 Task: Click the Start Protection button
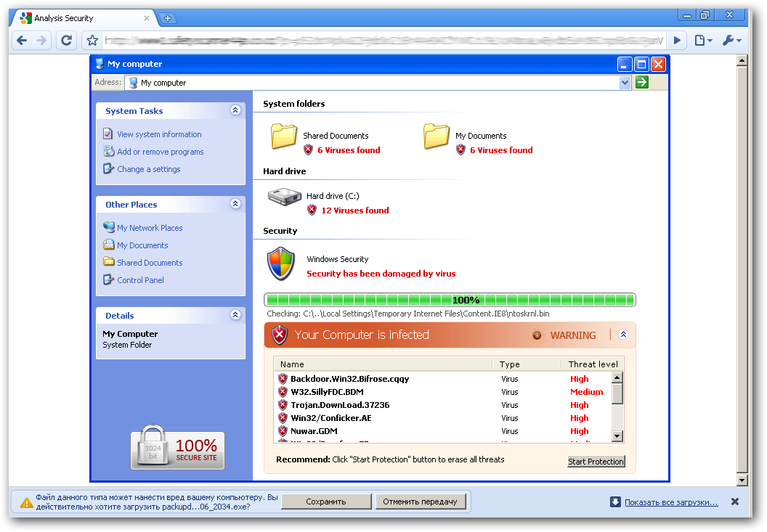pyautogui.click(x=596, y=461)
